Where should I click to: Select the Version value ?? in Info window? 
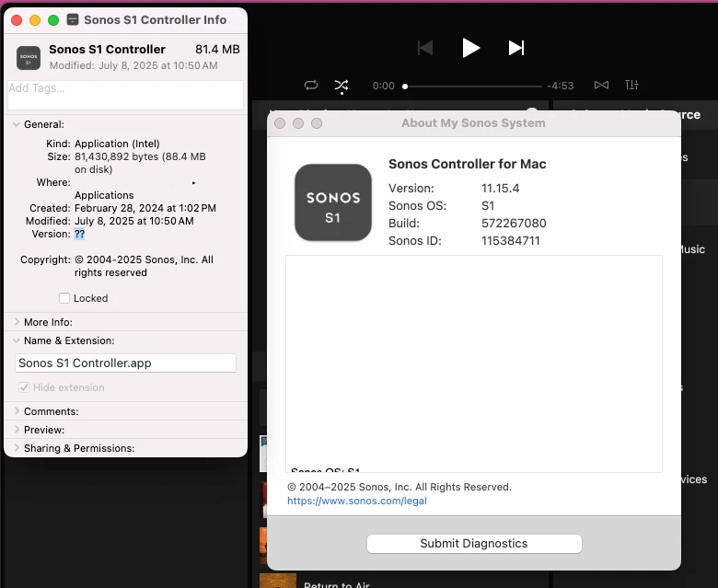point(80,234)
